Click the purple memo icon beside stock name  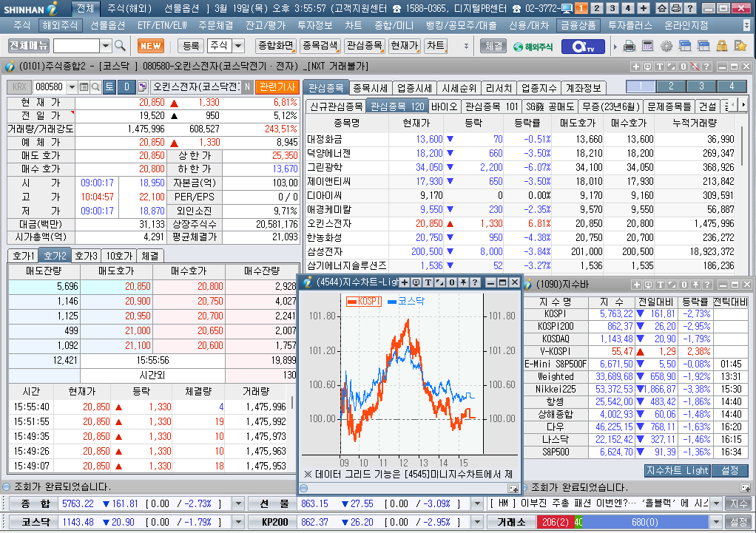(x=142, y=86)
